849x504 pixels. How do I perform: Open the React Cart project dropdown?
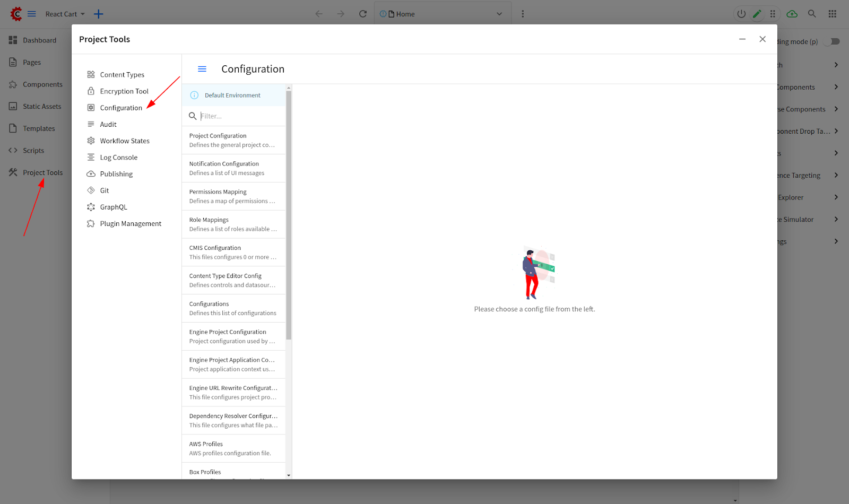point(65,14)
